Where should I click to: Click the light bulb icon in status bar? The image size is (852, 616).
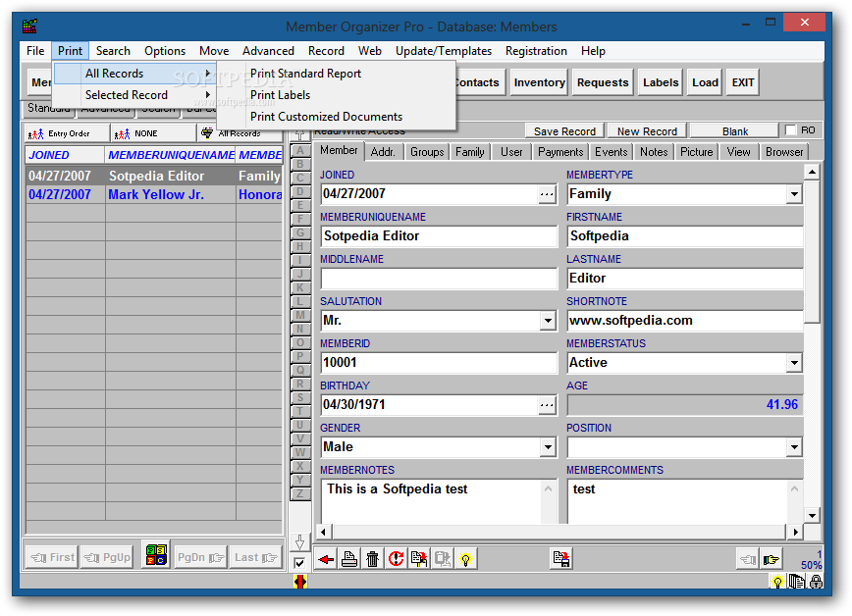click(x=777, y=583)
